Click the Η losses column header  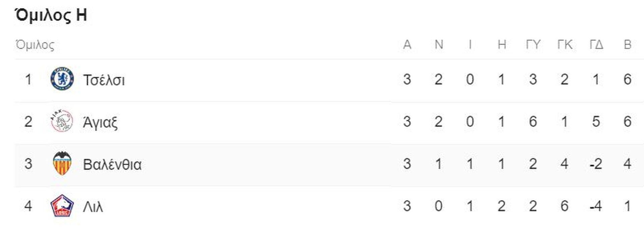pos(502,44)
